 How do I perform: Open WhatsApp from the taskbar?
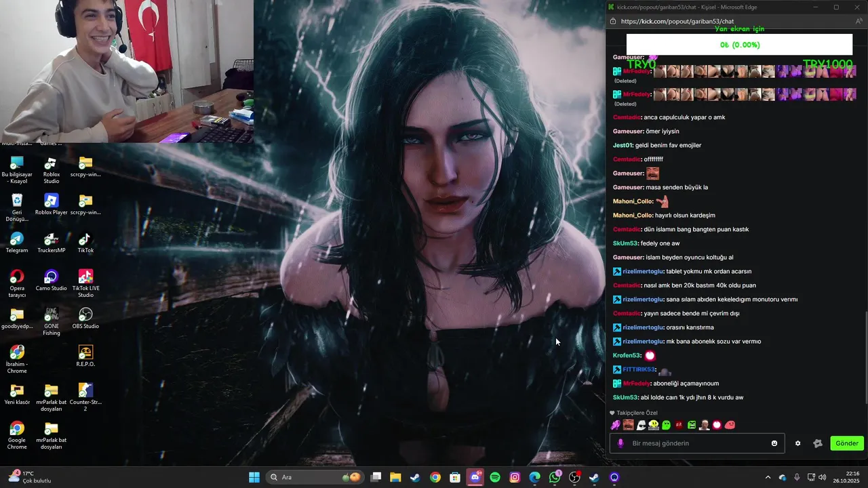pyautogui.click(x=555, y=477)
